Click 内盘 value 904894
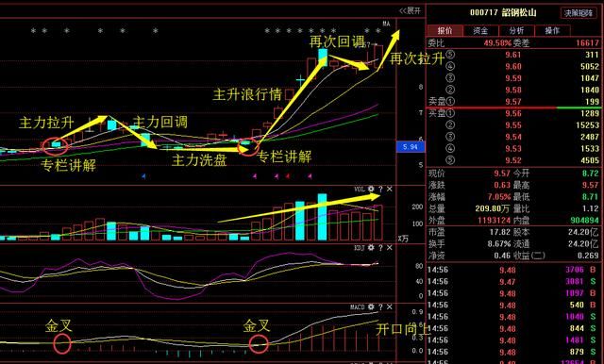This screenshot has height=364, width=604. coord(585,221)
